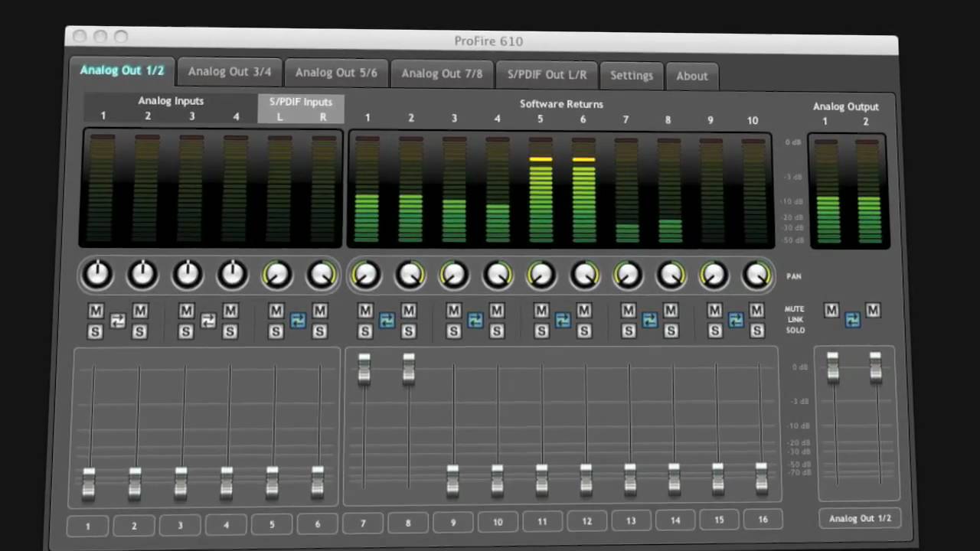Screen dimensions: 980x551
Task: Click Analog Output 1 master fader handle
Action: (x=833, y=367)
